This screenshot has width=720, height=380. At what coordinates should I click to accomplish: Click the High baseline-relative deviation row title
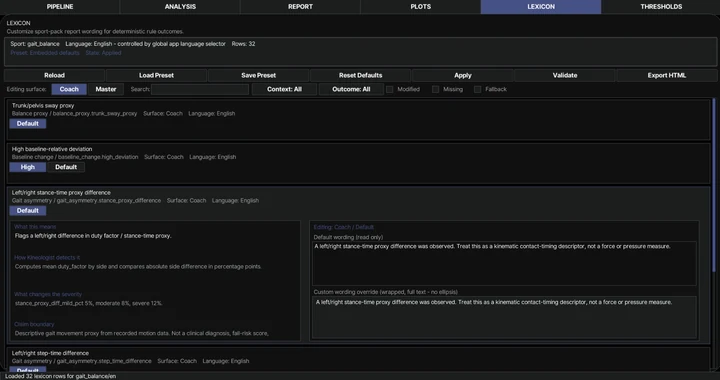52,149
